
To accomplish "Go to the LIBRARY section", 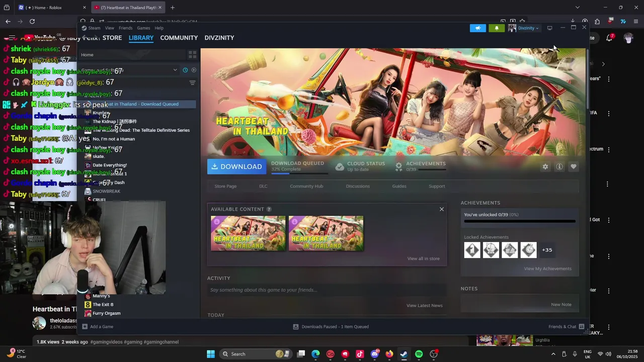I will pyautogui.click(x=141, y=38).
